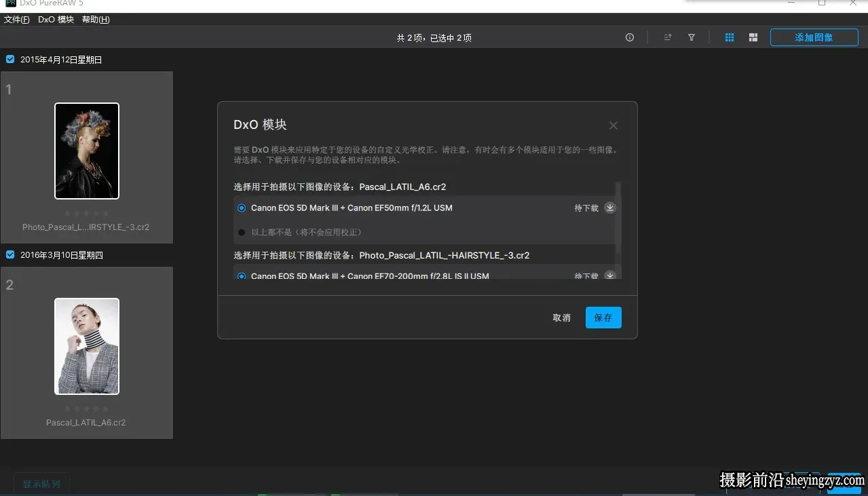Toggle checkbox for 2016年3月10日星期四 group
Viewport: 868px width, 496px height.
10,255
